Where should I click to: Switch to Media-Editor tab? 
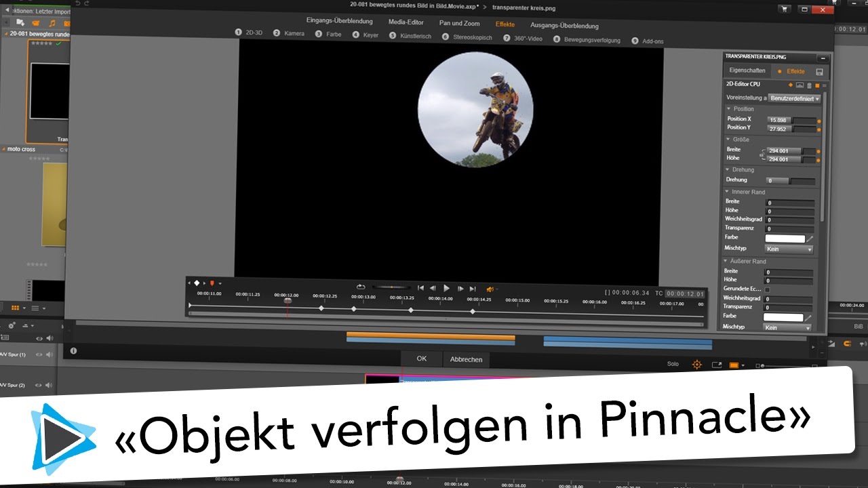click(x=406, y=22)
